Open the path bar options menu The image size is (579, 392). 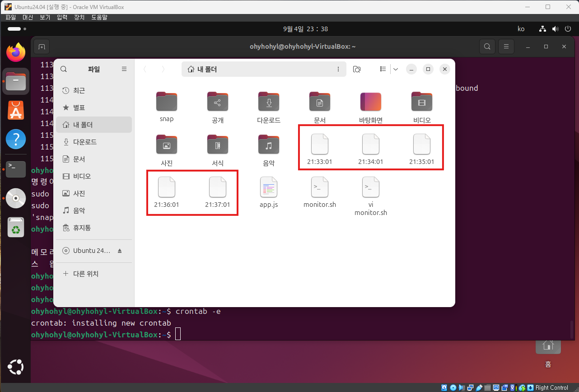pyautogui.click(x=338, y=69)
